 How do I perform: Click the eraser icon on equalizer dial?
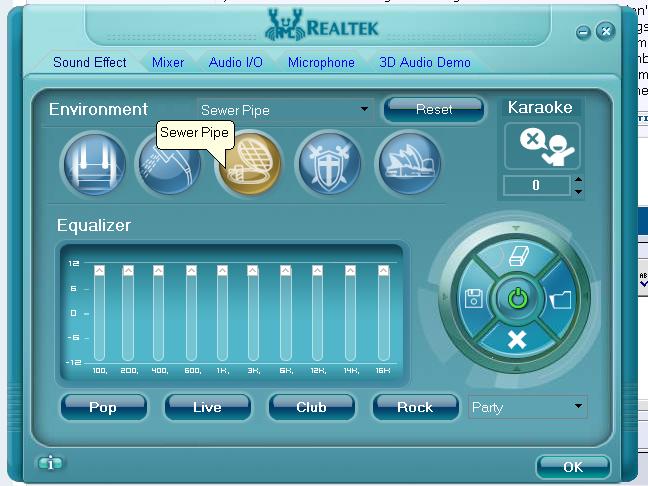click(517, 256)
